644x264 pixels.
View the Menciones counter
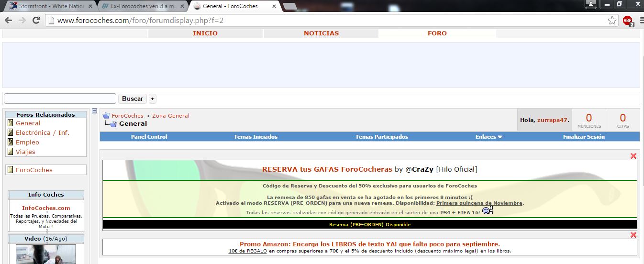click(589, 120)
